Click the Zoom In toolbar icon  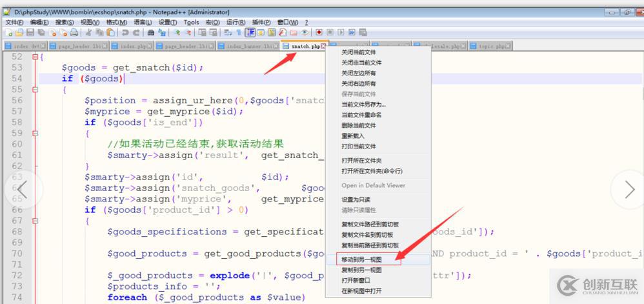(x=178, y=33)
